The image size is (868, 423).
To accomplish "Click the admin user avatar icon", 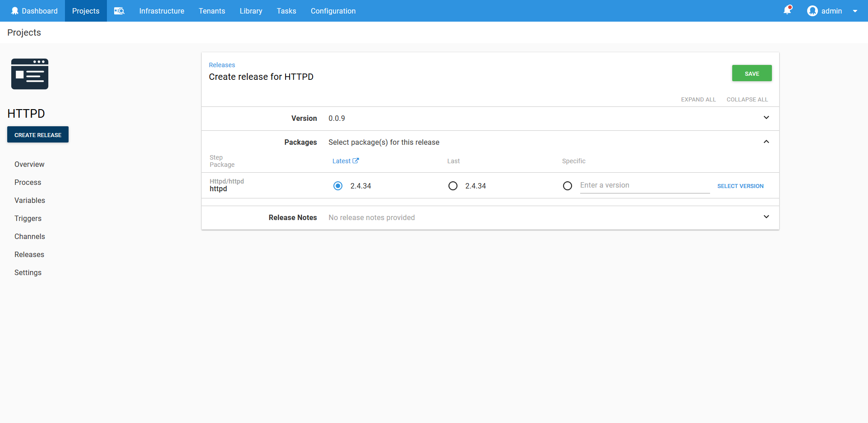I will (812, 11).
